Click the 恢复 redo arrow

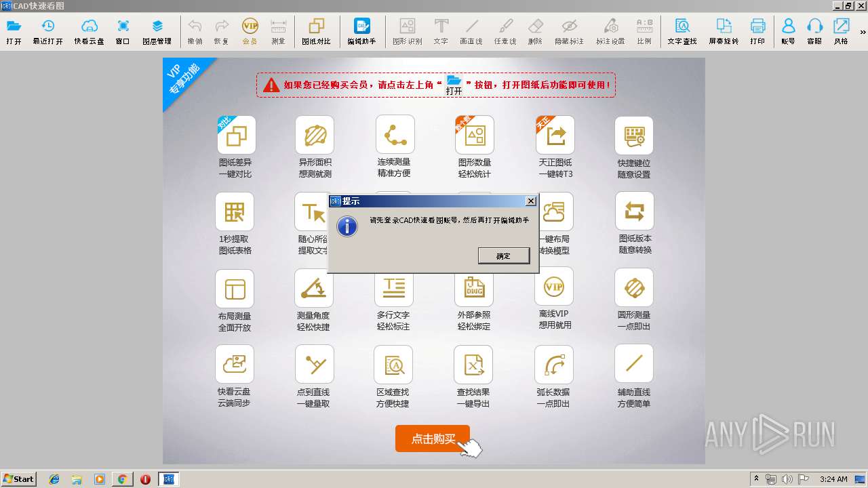(x=221, y=31)
